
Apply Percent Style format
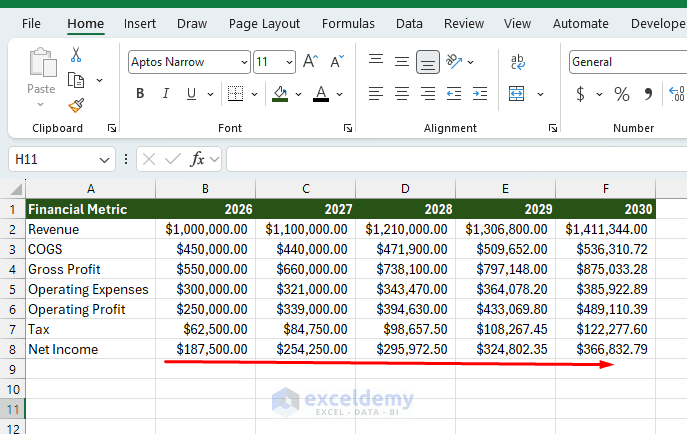click(x=622, y=94)
